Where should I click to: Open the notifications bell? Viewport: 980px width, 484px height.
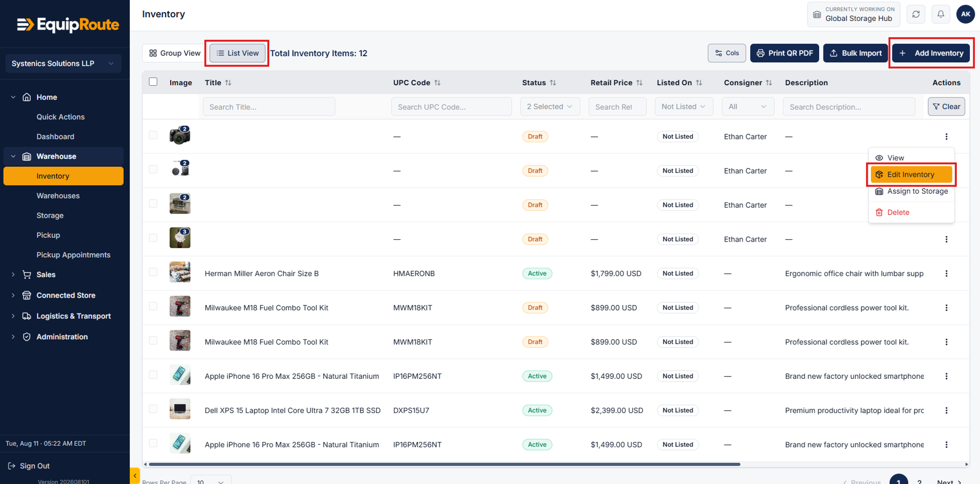coord(940,14)
